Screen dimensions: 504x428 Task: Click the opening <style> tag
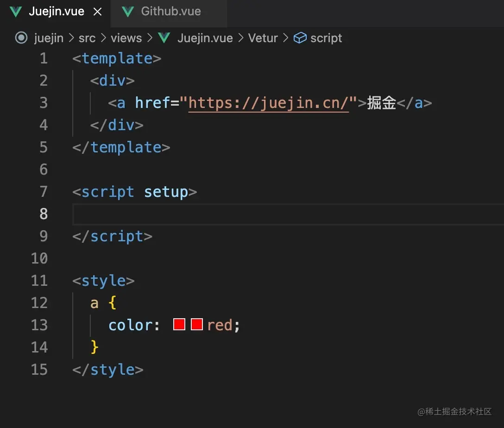click(x=103, y=281)
